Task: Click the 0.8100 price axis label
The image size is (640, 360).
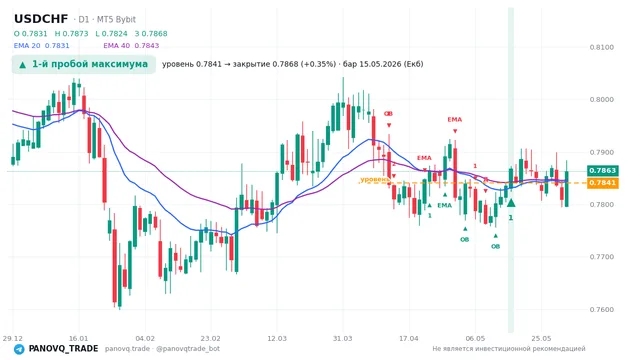Action: point(602,47)
